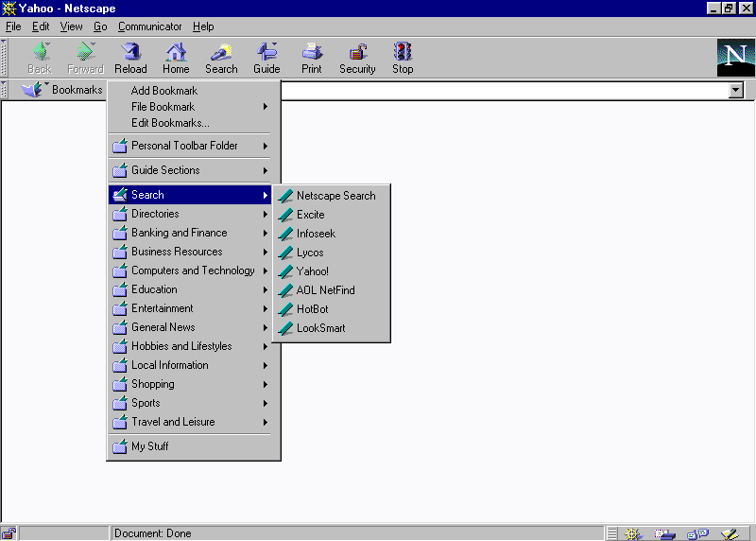Expand the Banking and Finance folder

click(190, 233)
